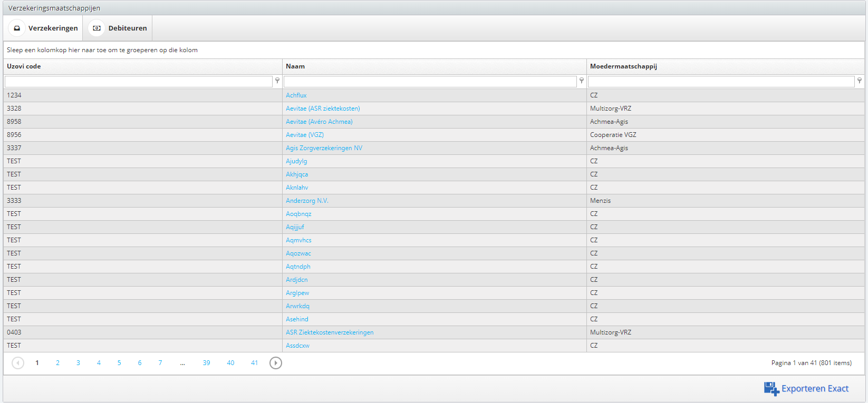Image resolution: width=868 pixels, height=403 pixels.
Task: Select Uzovi code cell 8956
Action: [x=142, y=135]
